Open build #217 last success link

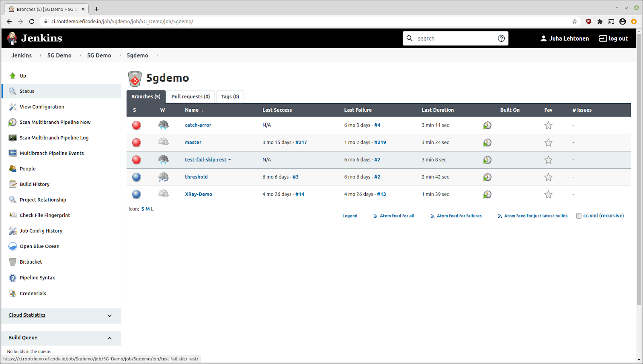pos(301,143)
